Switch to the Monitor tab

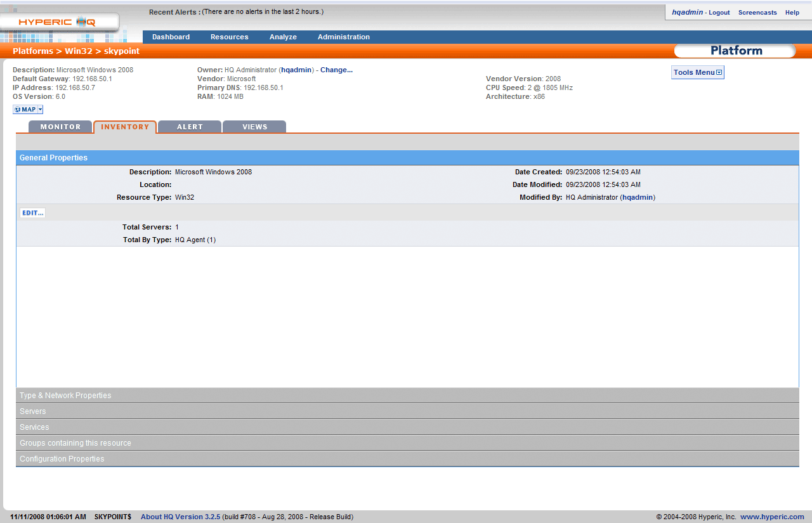click(61, 127)
